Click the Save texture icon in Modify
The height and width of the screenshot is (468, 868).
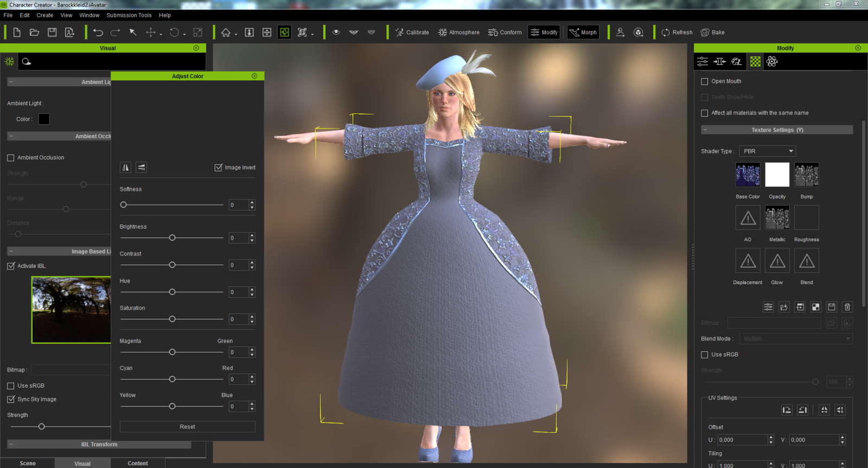[x=832, y=307]
